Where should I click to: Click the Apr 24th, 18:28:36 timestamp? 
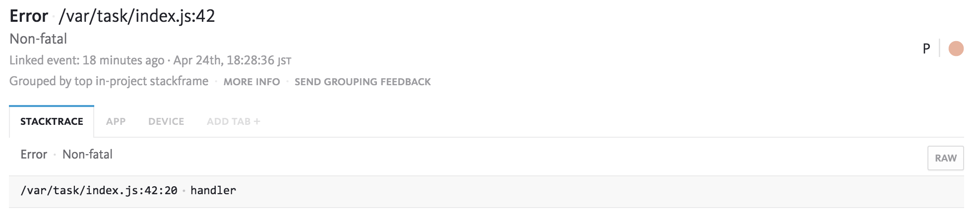pyautogui.click(x=224, y=60)
